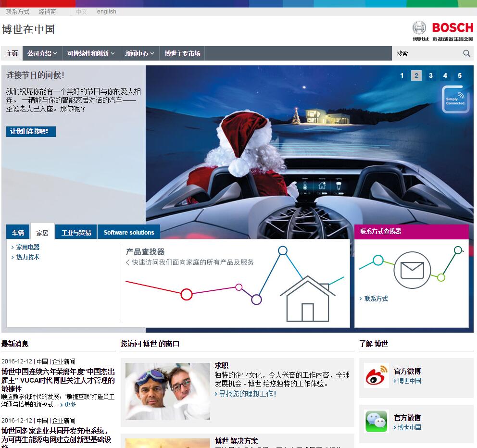Switch to carousel slide 3
This screenshot has height=448, width=477.
[x=431, y=75]
